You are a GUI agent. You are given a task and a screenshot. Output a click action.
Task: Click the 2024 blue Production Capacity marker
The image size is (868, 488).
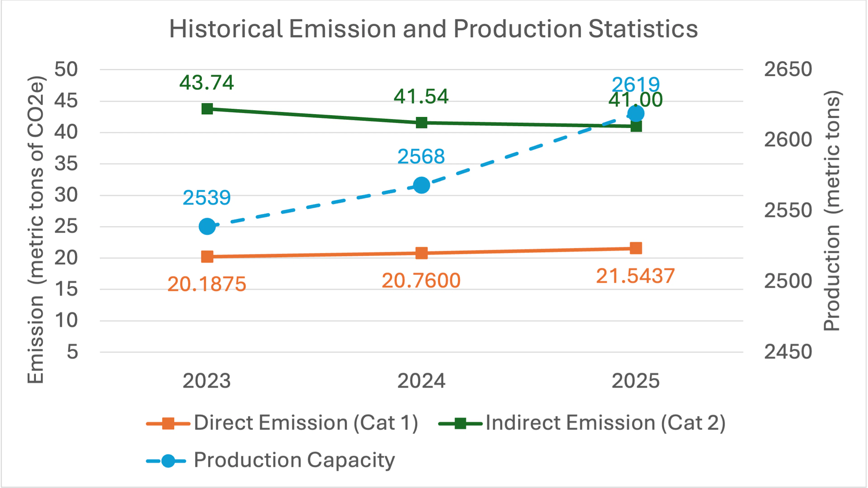422,185
